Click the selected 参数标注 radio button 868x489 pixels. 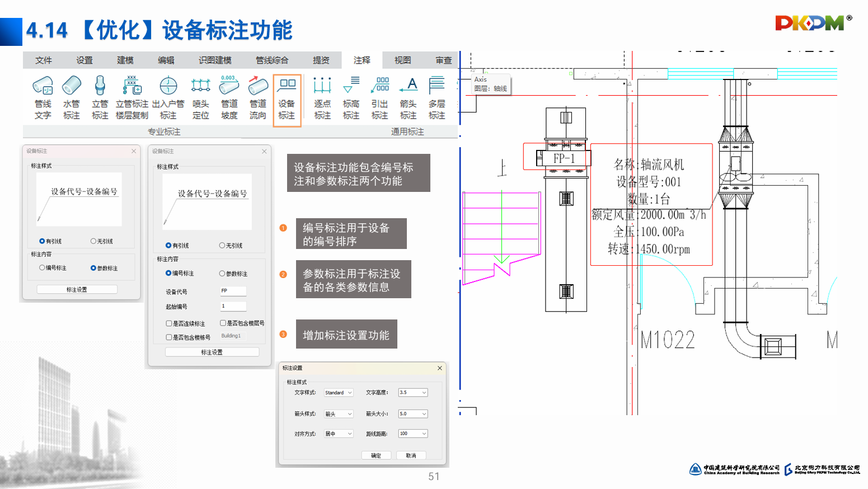pyautogui.click(x=93, y=268)
